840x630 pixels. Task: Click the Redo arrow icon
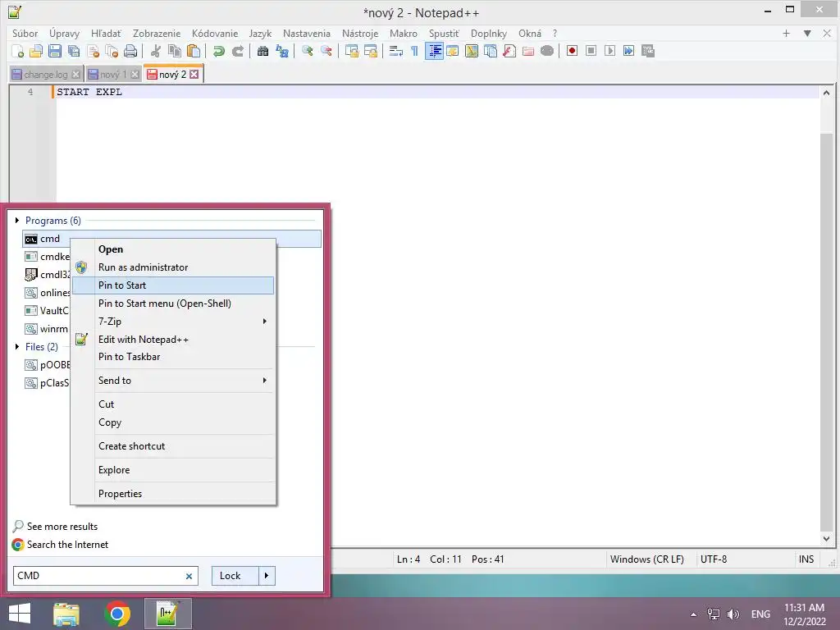point(237,51)
